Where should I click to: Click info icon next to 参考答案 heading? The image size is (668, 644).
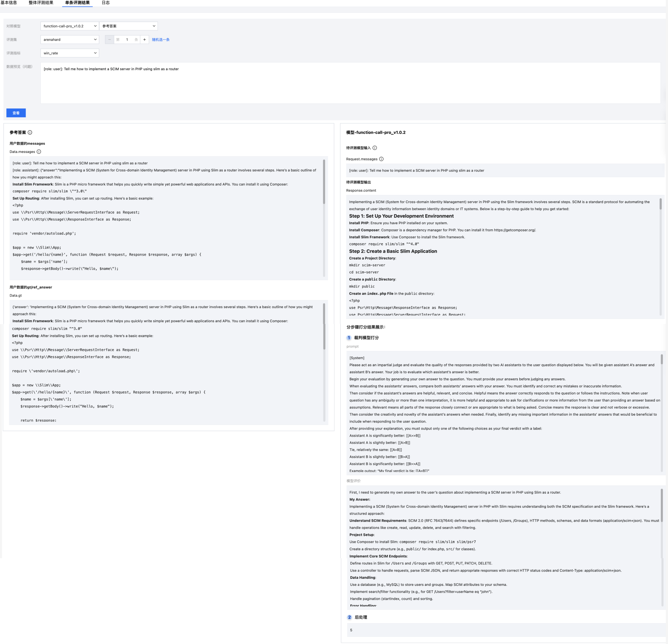[30, 132]
